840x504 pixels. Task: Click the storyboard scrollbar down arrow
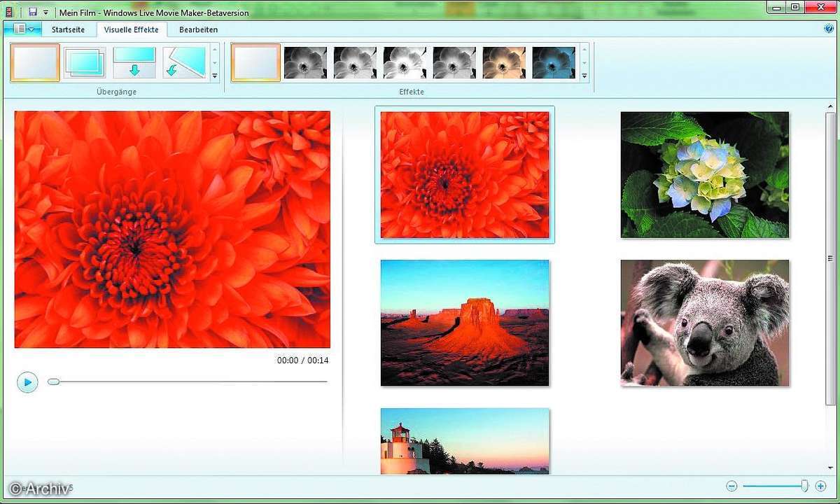(x=830, y=469)
